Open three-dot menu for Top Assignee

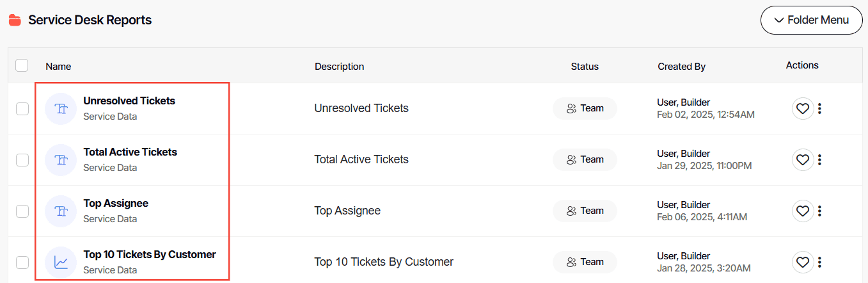click(x=820, y=211)
